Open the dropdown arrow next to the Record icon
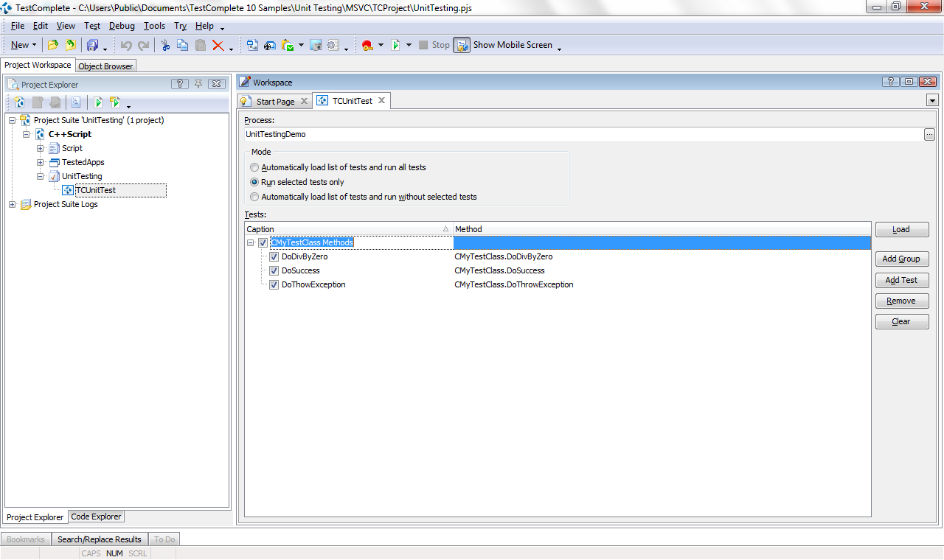The image size is (944, 560). point(381,45)
